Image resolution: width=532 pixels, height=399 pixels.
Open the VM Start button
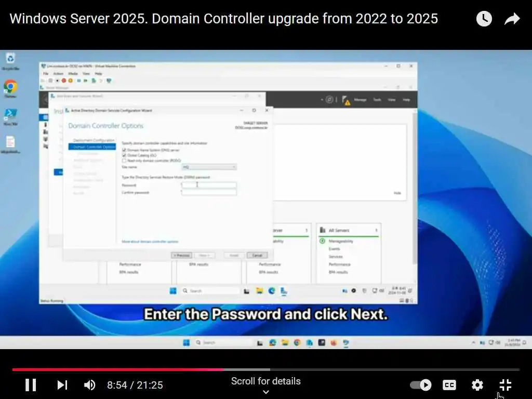pyautogui.click(x=173, y=291)
